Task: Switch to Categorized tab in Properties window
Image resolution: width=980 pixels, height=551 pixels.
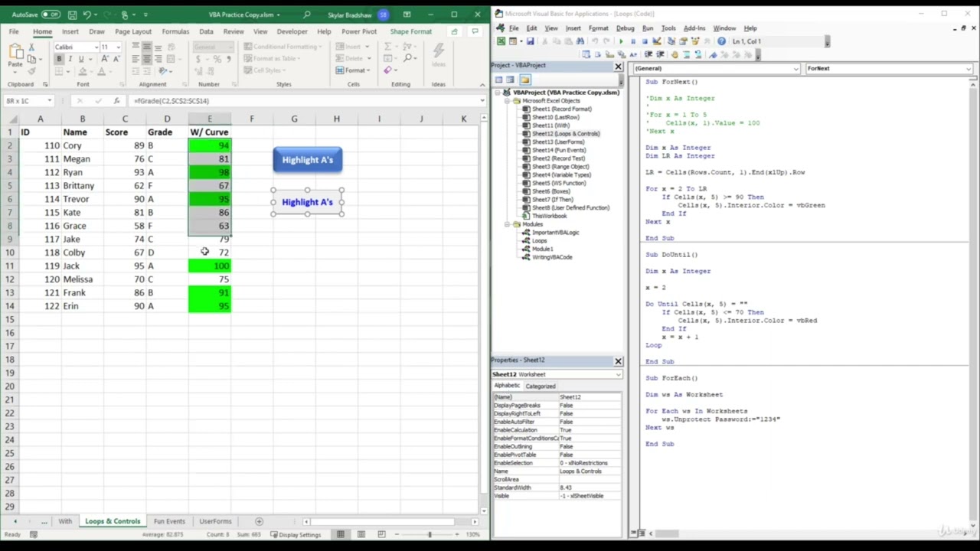Action: point(541,386)
